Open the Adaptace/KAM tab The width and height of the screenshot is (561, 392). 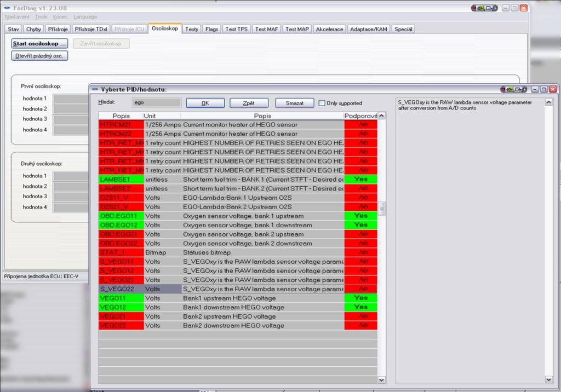(369, 29)
